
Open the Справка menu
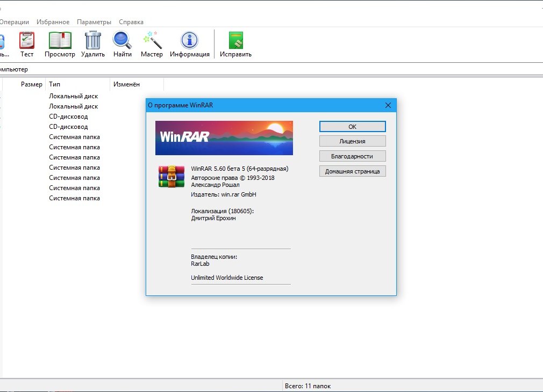(x=131, y=22)
